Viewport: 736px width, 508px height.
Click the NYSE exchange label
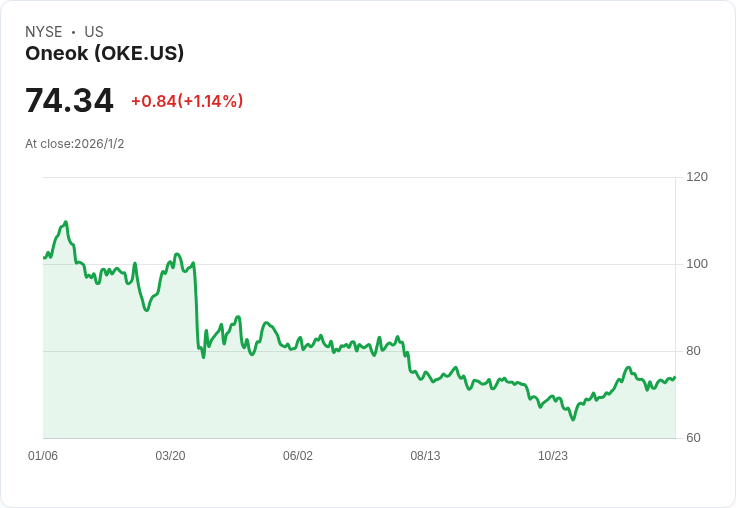click(43, 32)
